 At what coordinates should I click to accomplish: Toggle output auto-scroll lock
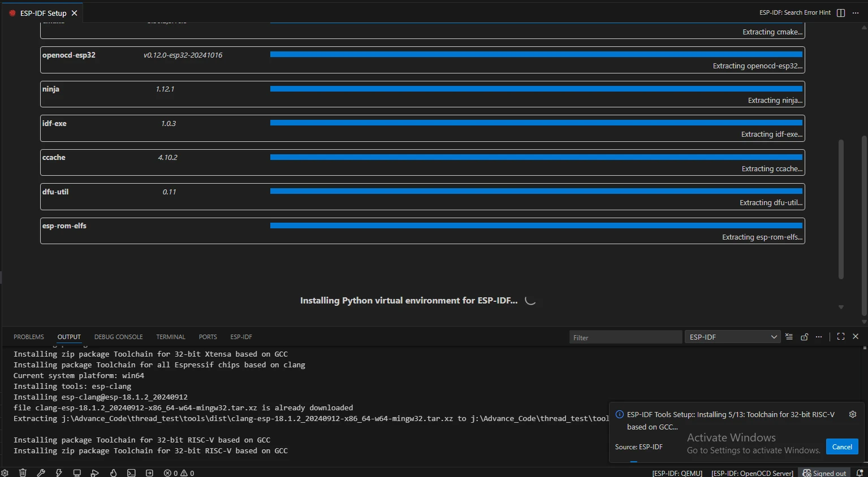pos(804,337)
